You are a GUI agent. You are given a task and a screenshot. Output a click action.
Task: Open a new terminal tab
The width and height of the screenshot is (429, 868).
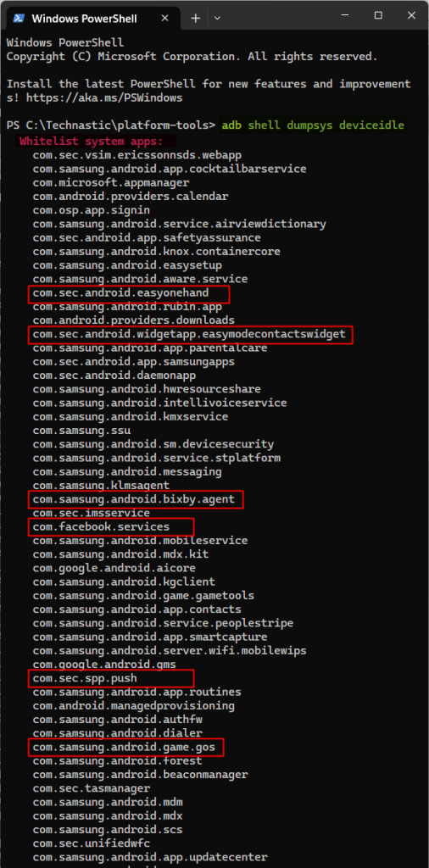[195, 18]
